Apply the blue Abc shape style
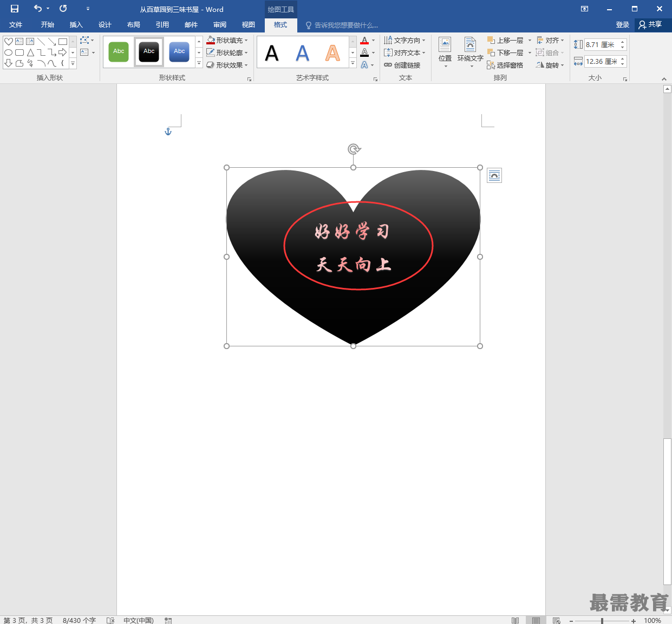The image size is (672, 624). [x=179, y=52]
